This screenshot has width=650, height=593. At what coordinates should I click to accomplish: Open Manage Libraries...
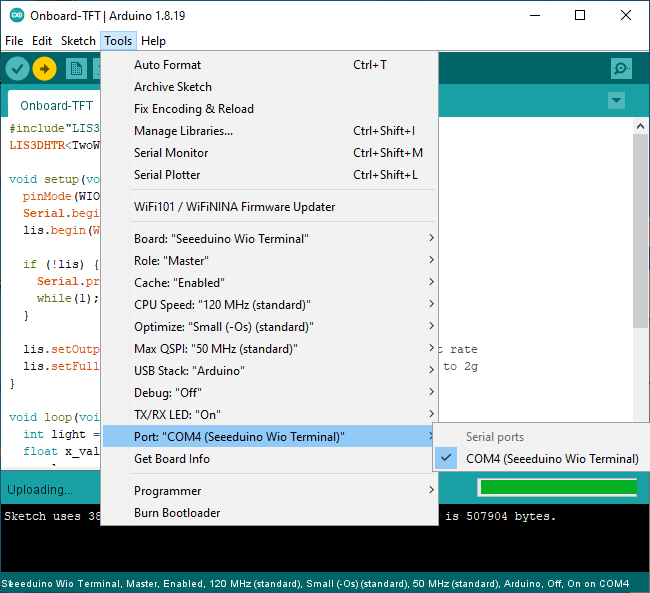(270, 131)
